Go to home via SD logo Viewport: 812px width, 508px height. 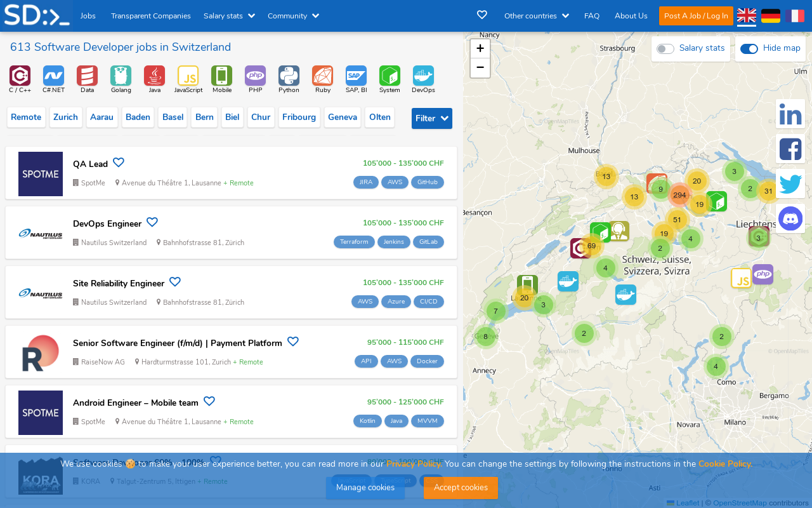pyautogui.click(x=37, y=15)
